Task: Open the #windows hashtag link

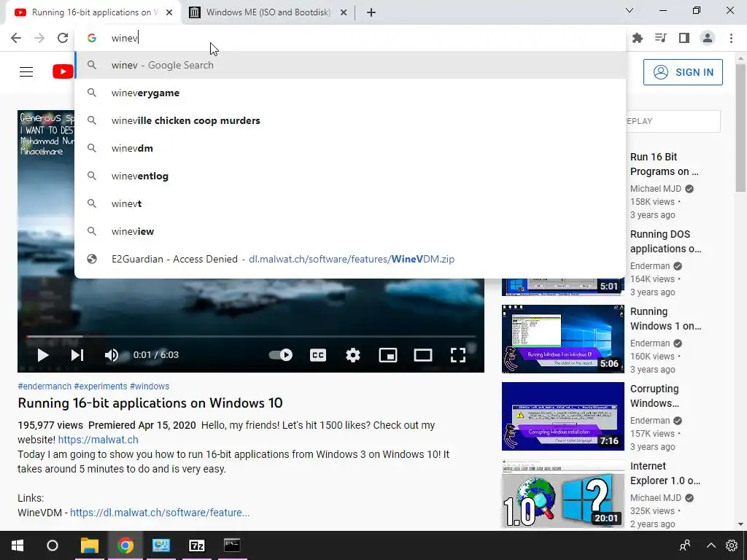Action: click(x=149, y=386)
